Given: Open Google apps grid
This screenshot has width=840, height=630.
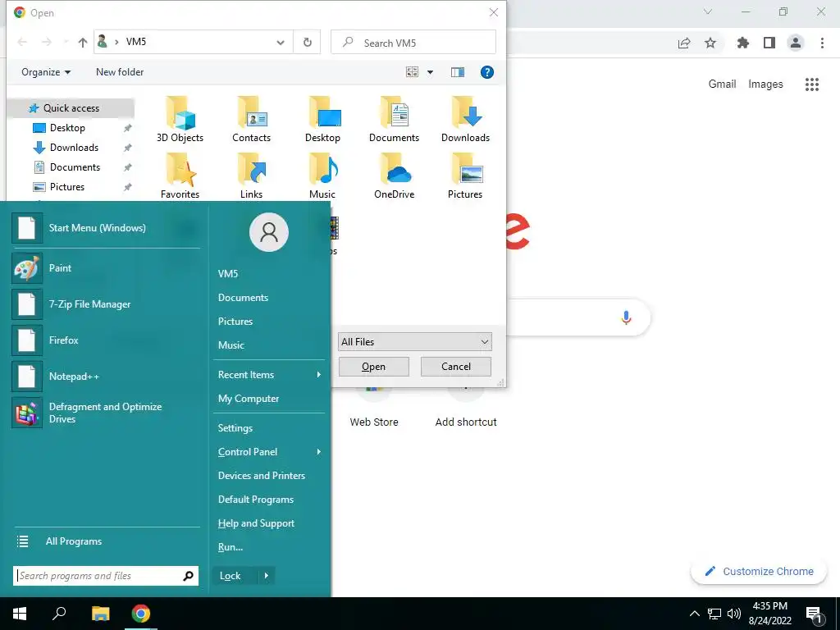Looking at the screenshot, I should click(812, 84).
